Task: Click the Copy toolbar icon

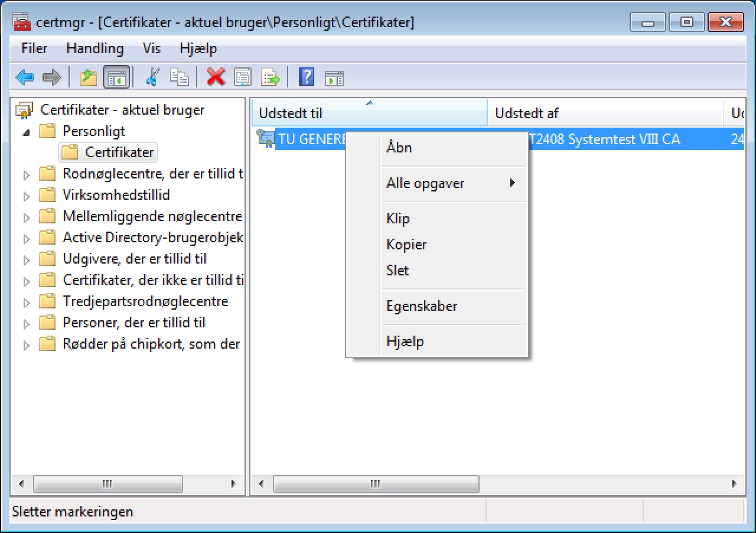Action: (180, 77)
